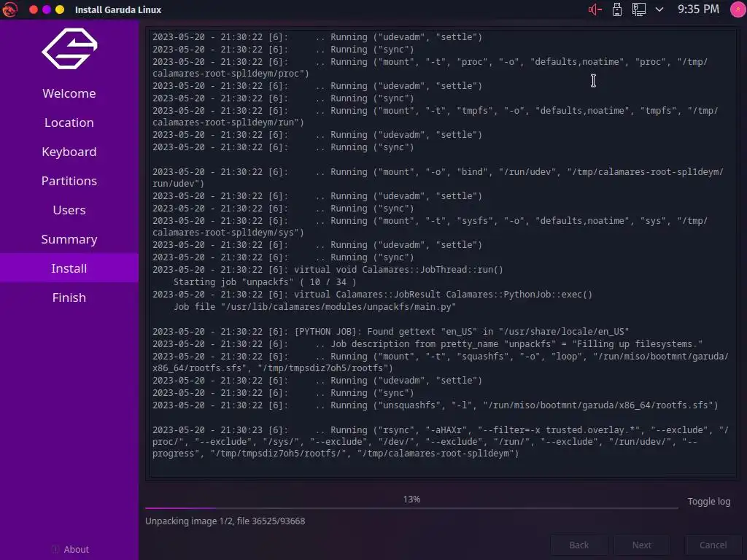747x560 pixels.
Task: Select the Finish step in sidebar
Action: pyautogui.click(x=69, y=297)
